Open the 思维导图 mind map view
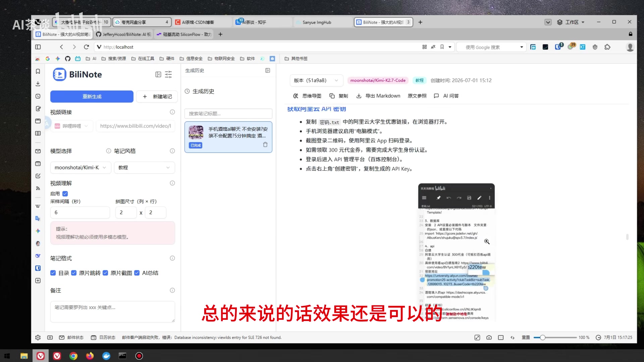This screenshot has width=644, height=362. [307, 96]
